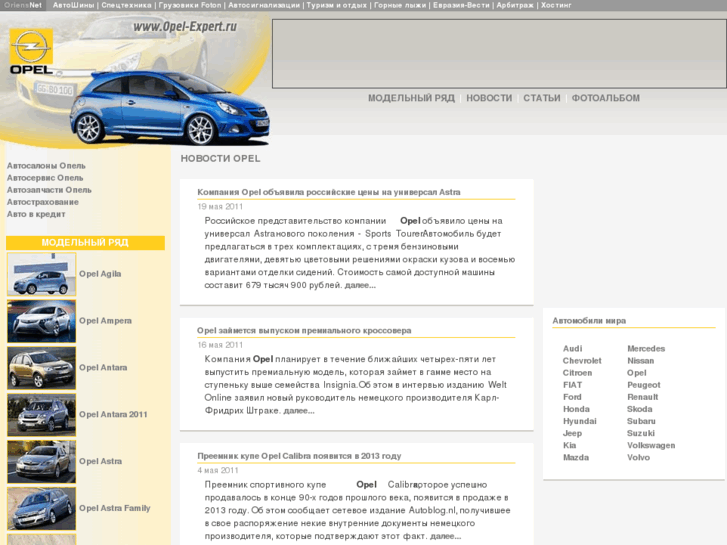Go to the ФОТОАЛЬБОМ page
The image size is (727, 545).
click(x=606, y=98)
